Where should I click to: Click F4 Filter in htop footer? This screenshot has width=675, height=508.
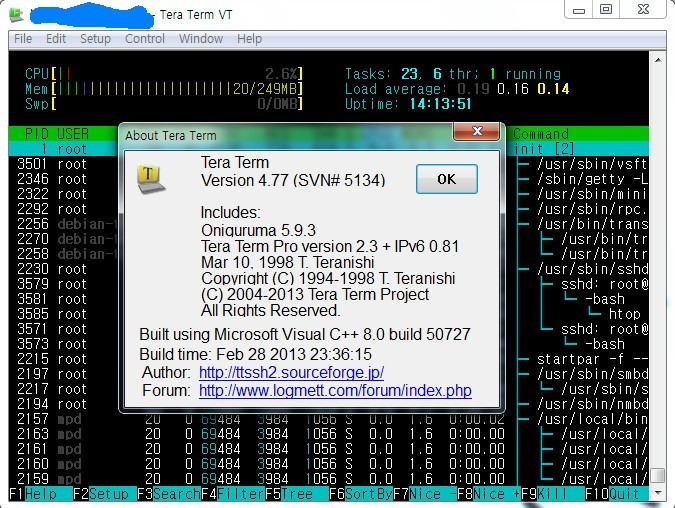233,494
